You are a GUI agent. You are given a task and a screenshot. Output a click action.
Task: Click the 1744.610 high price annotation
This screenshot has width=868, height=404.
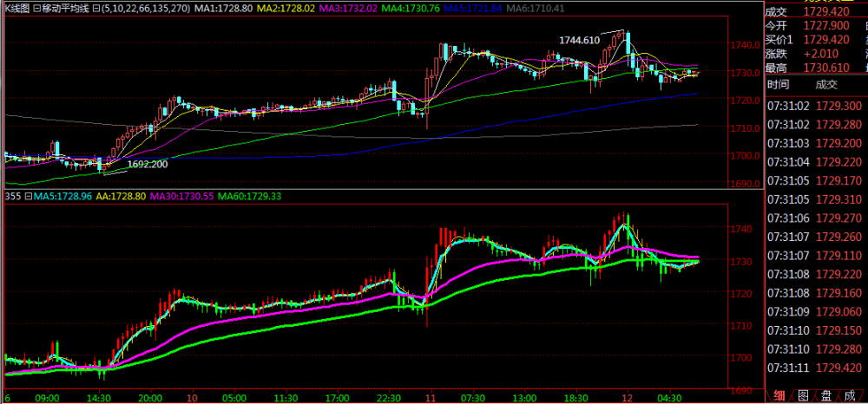(x=579, y=40)
